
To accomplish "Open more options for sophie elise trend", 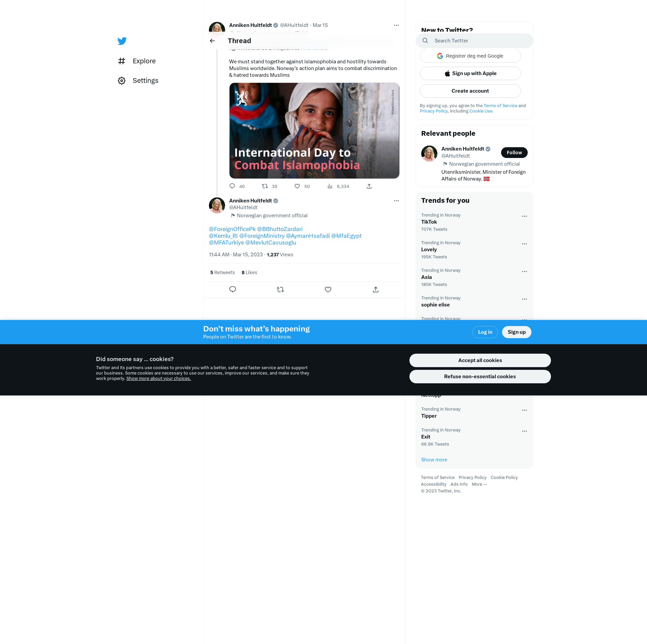I will click(x=524, y=299).
